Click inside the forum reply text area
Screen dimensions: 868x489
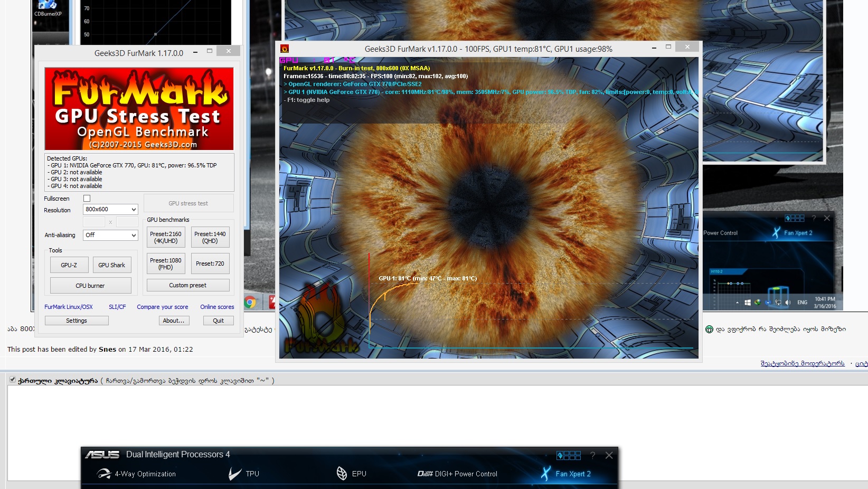(x=437, y=432)
